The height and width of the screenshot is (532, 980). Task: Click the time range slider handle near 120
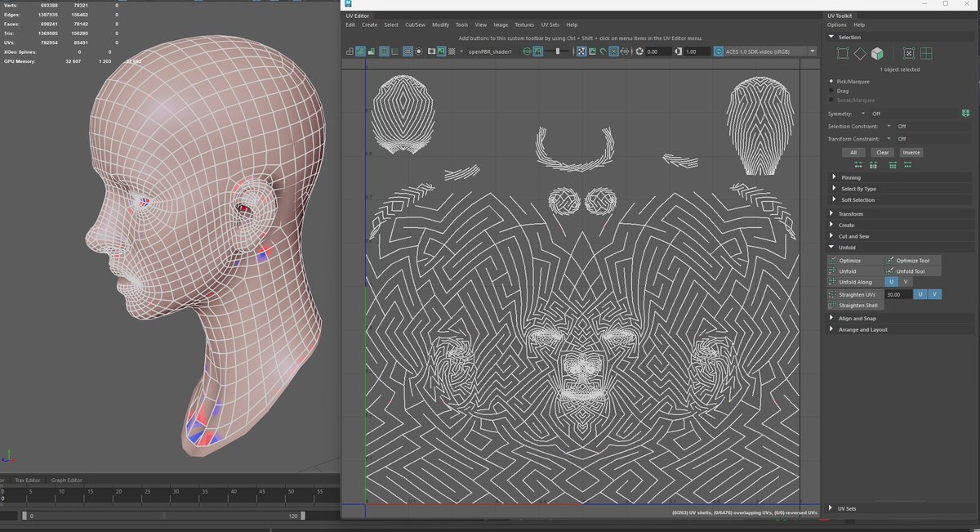click(303, 516)
